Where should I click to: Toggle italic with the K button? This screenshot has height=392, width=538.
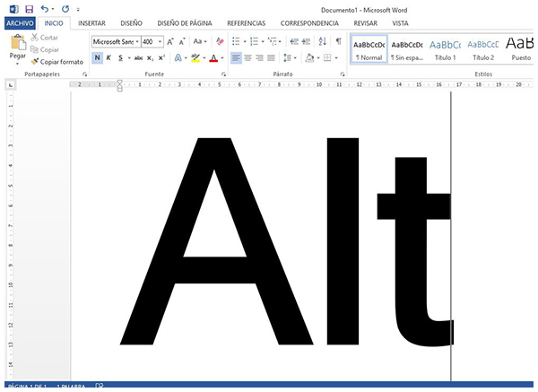(108, 57)
